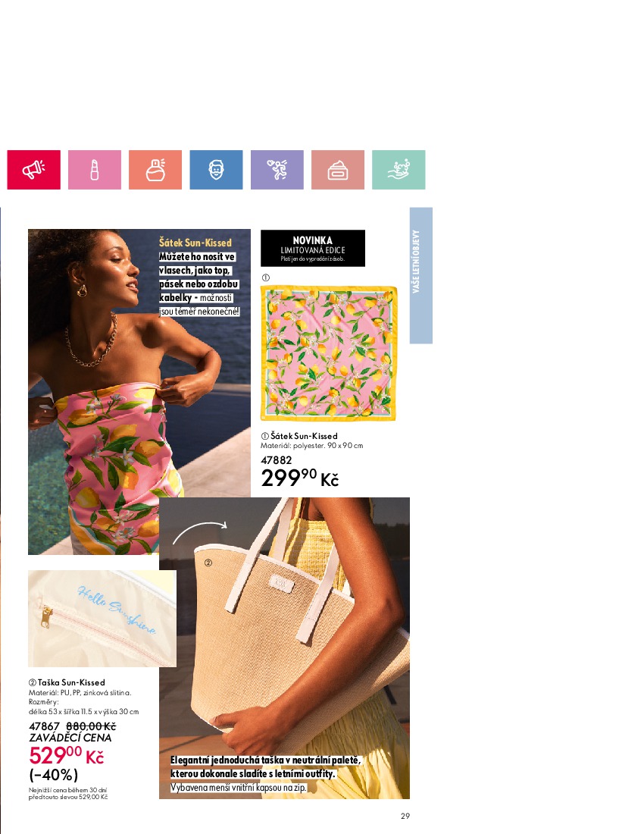644x834 pixels.
Task: Open the Vaše letní objevy side tab
Action: pos(420,275)
